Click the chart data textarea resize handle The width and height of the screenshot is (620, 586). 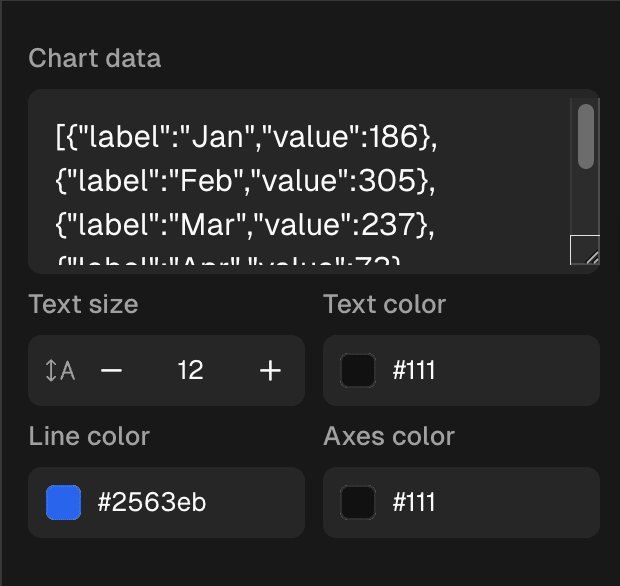(x=586, y=251)
